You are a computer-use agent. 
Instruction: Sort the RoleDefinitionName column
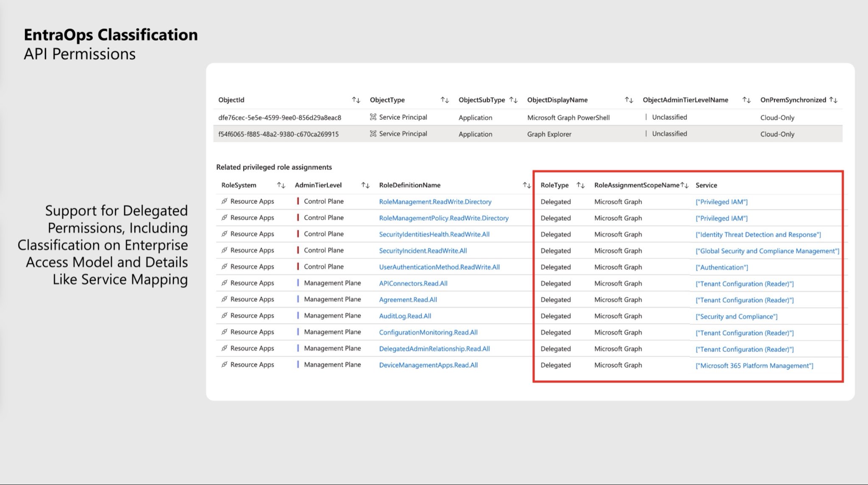pos(527,185)
